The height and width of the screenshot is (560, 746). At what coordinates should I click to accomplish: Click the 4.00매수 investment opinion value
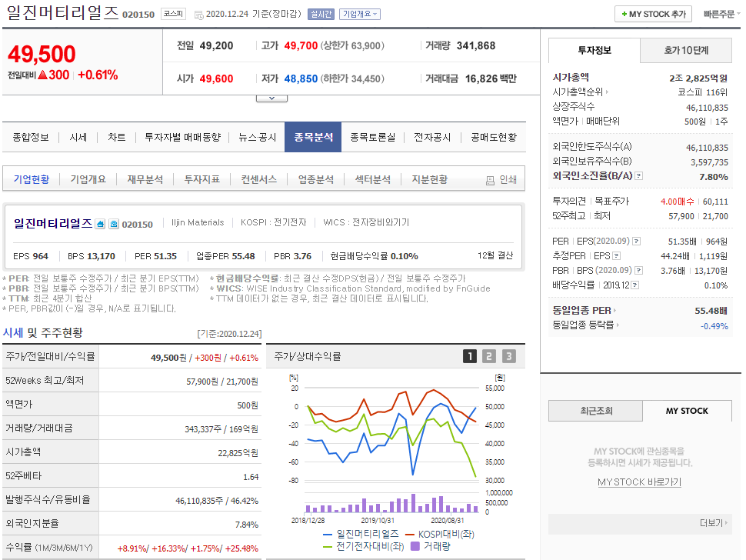[677, 202]
